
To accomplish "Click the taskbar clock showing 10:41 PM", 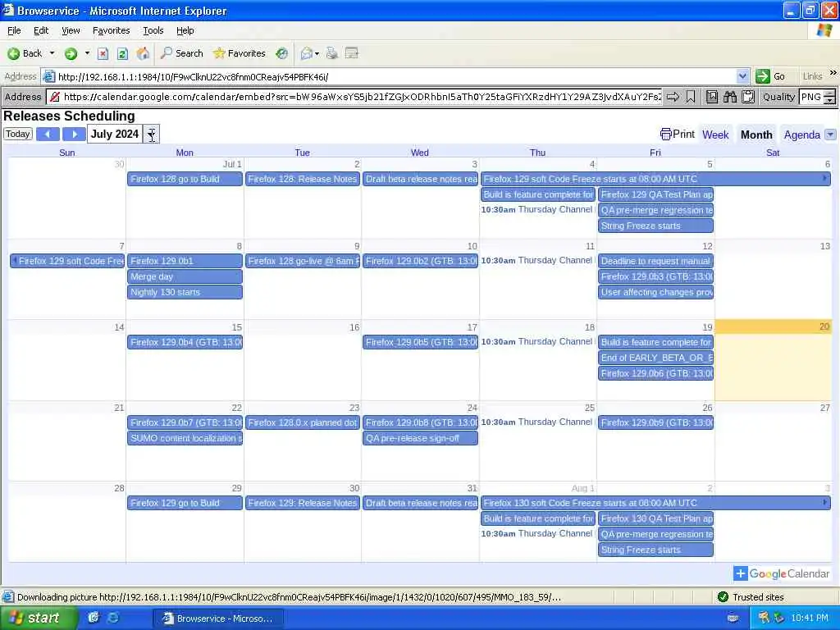I will click(810, 619).
